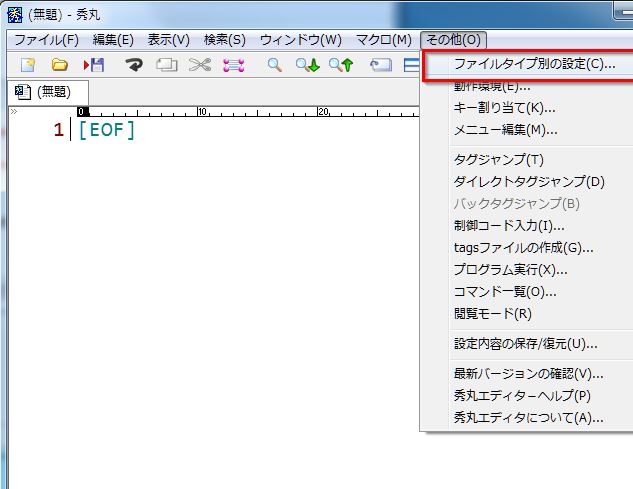Click the Find Previous up-arrow icon
The height and width of the screenshot is (489, 633).
341,66
